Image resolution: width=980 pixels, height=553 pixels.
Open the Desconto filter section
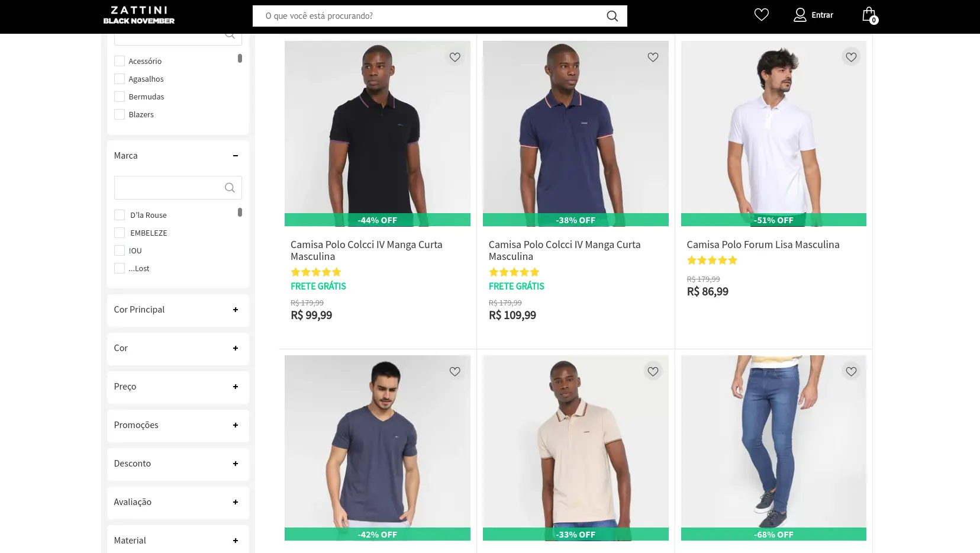point(235,464)
